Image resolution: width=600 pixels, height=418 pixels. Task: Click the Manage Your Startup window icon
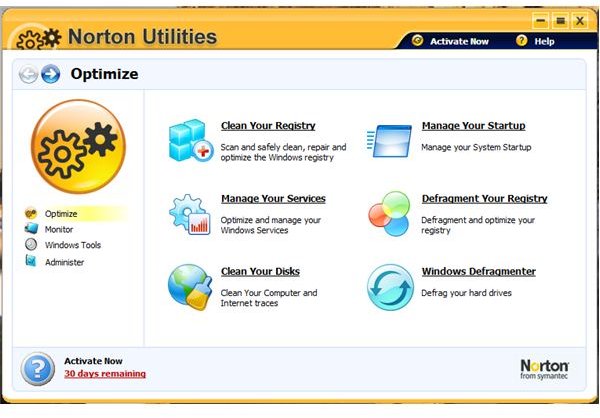coord(389,141)
